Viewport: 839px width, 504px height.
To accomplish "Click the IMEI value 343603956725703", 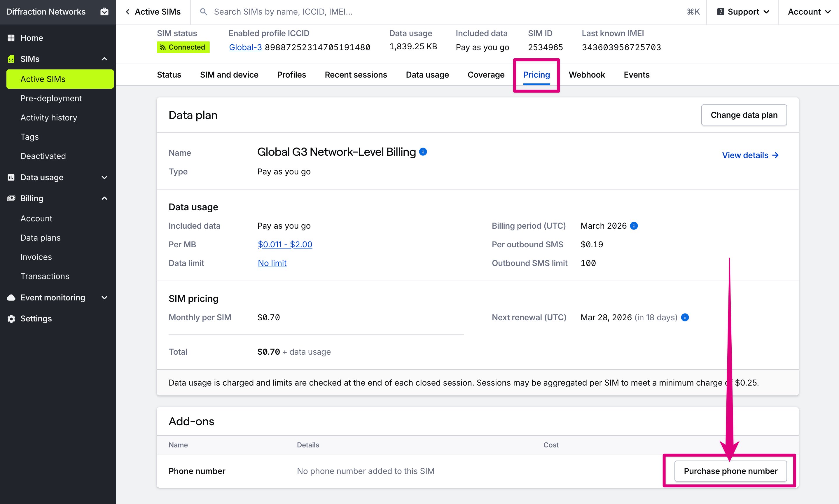I will (x=621, y=47).
